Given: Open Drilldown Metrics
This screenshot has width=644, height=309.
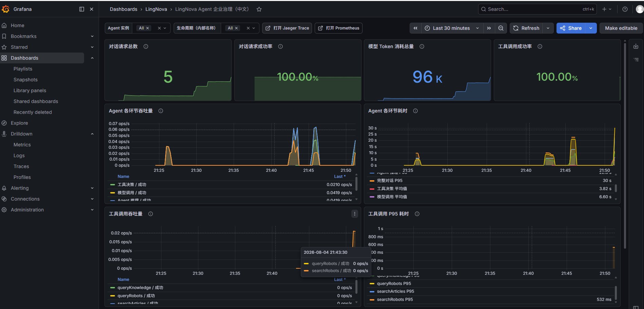Looking at the screenshot, I should click(22, 145).
